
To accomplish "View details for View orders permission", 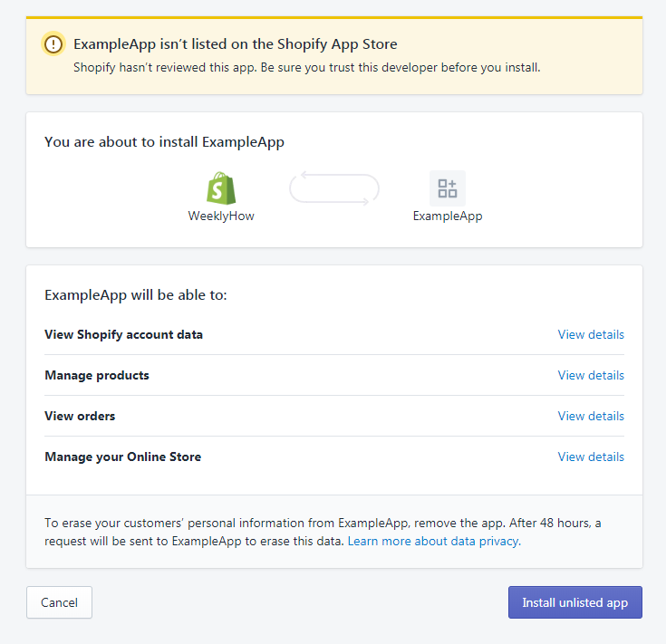I will [591, 416].
